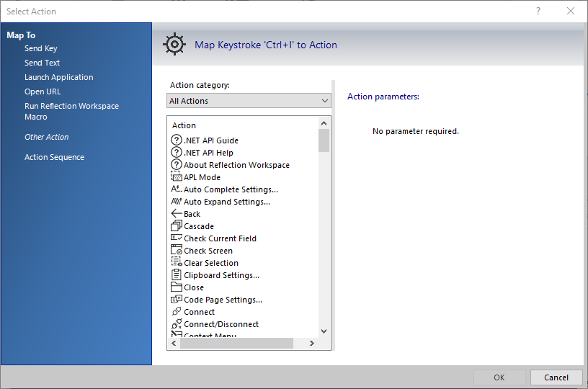The image size is (588, 389).
Task: Click the gear icon beside Map Keystroke title
Action: [174, 45]
